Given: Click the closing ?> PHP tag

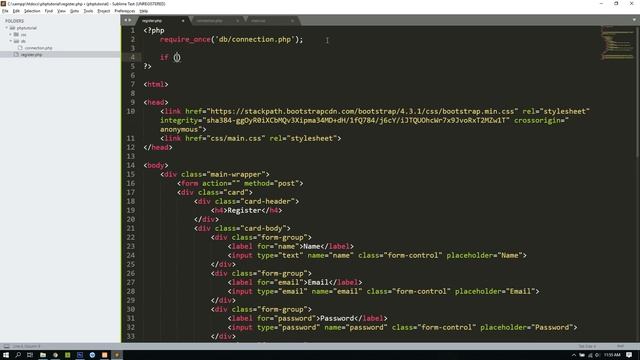Looking at the screenshot, I should click(147, 66).
